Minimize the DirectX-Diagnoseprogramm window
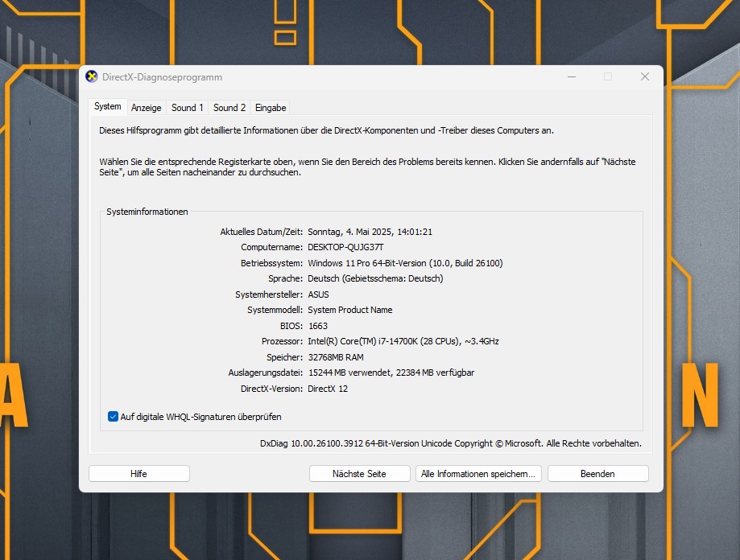This screenshot has height=560, width=740. click(571, 77)
